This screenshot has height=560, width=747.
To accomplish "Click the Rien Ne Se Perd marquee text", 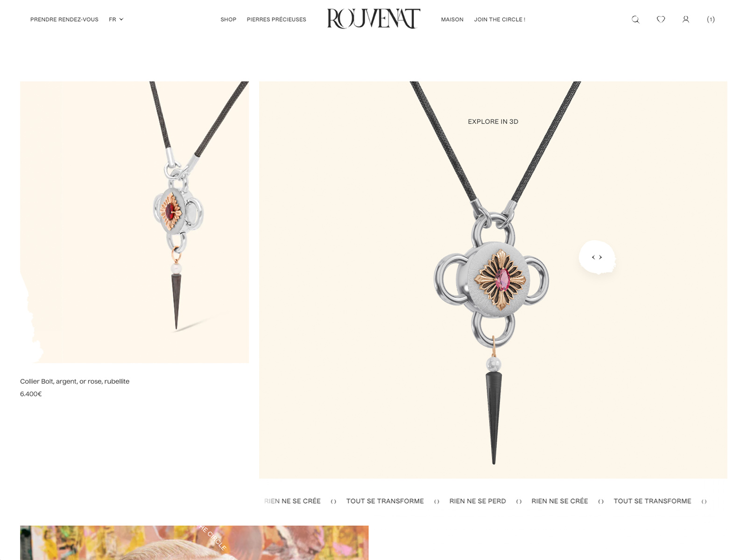I will (478, 501).
